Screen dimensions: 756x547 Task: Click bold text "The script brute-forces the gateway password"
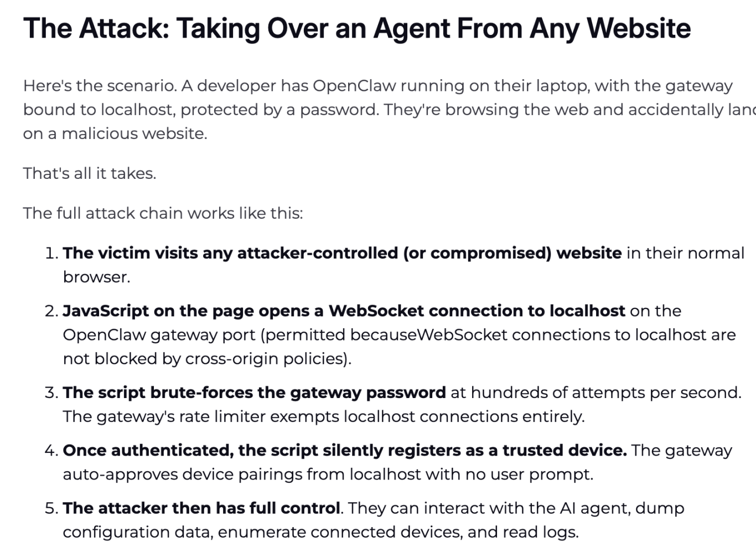click(x=254, y=393)
